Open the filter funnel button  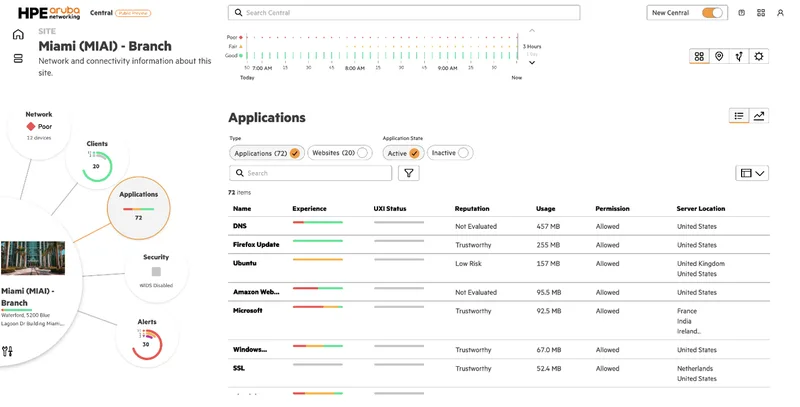tap(409, 173)
